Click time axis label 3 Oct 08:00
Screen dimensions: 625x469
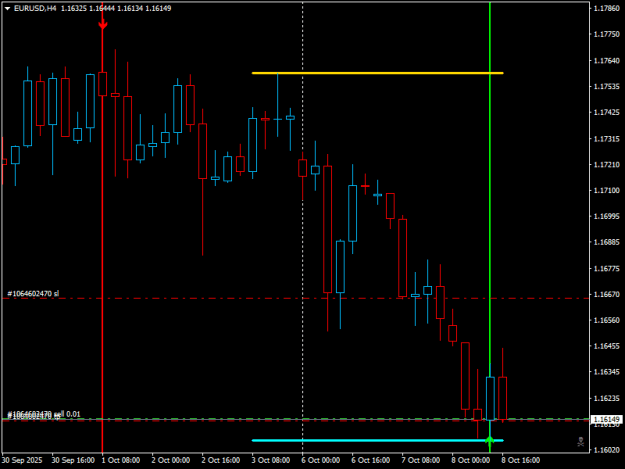[271, 460]
